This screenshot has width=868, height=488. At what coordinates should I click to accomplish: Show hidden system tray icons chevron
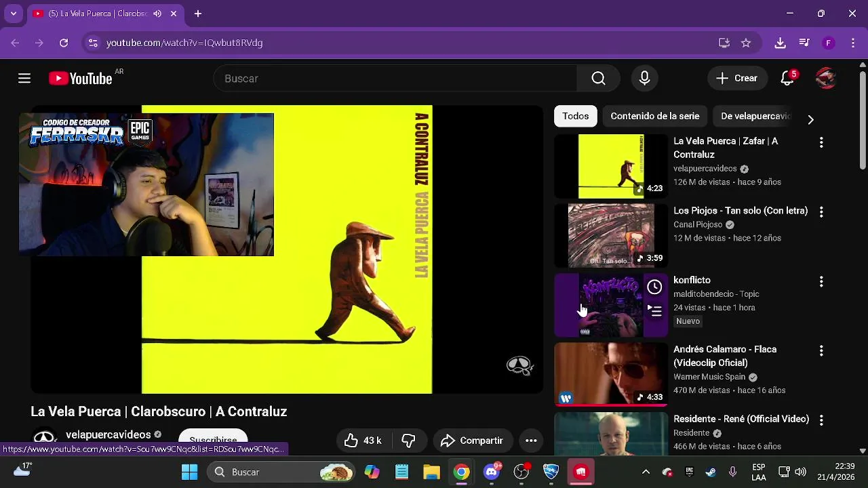click(646, 472)
